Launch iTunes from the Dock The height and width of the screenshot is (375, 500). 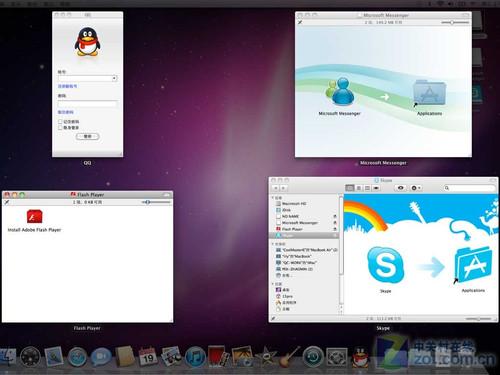195,357
